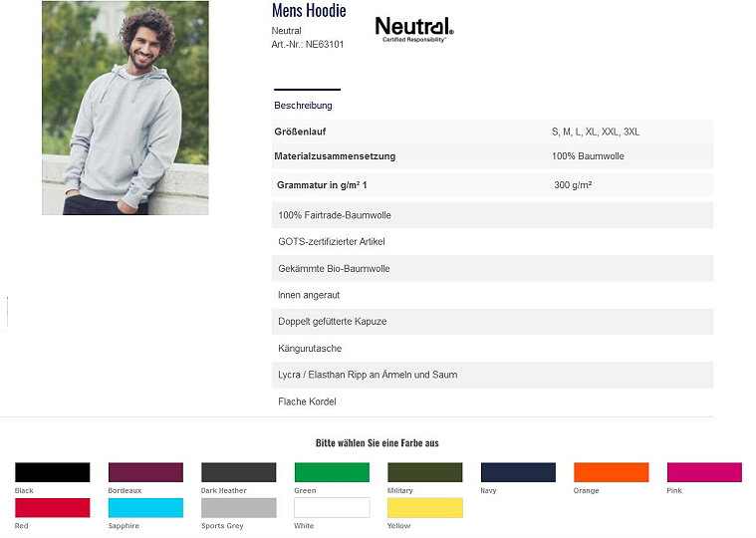
Task: Click the Sapphire color name label
Action: click(124, 525)
